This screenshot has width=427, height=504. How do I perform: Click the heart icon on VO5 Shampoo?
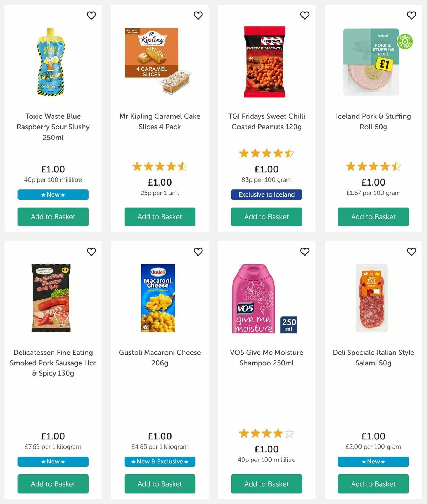coord(305,252)
